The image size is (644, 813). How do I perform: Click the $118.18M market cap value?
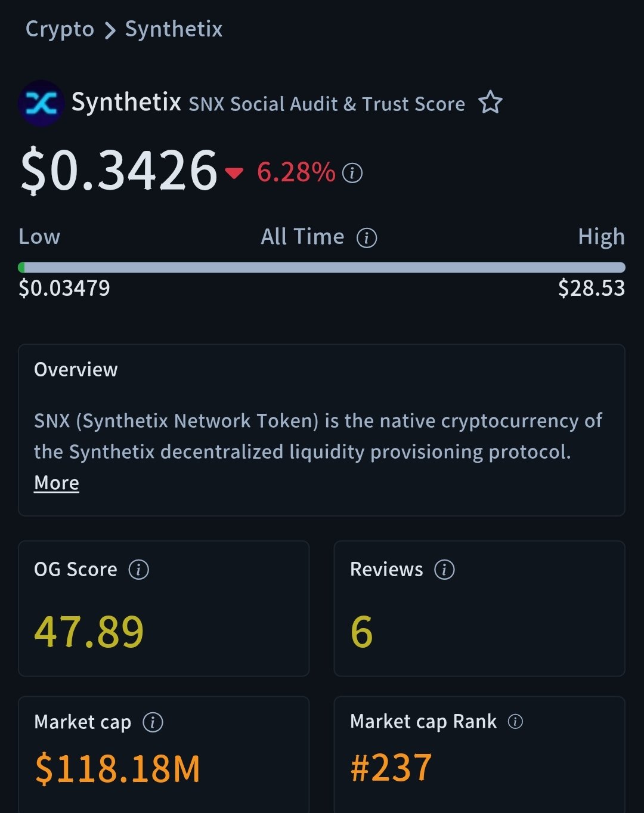click(x=118, y=768)
